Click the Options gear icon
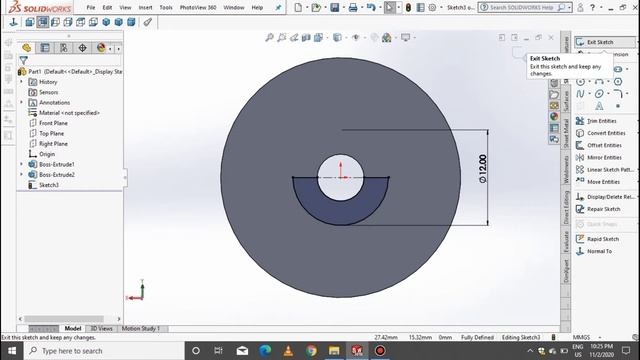Image resolution: width=640 pixels, height=360 pixels. tap(432, 7)
